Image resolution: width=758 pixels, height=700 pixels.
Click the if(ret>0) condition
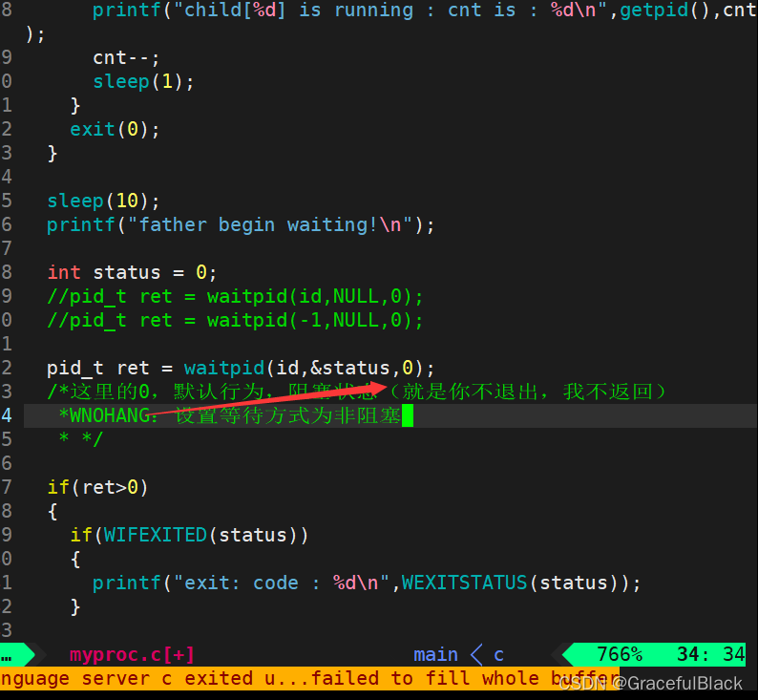point(97,487)
